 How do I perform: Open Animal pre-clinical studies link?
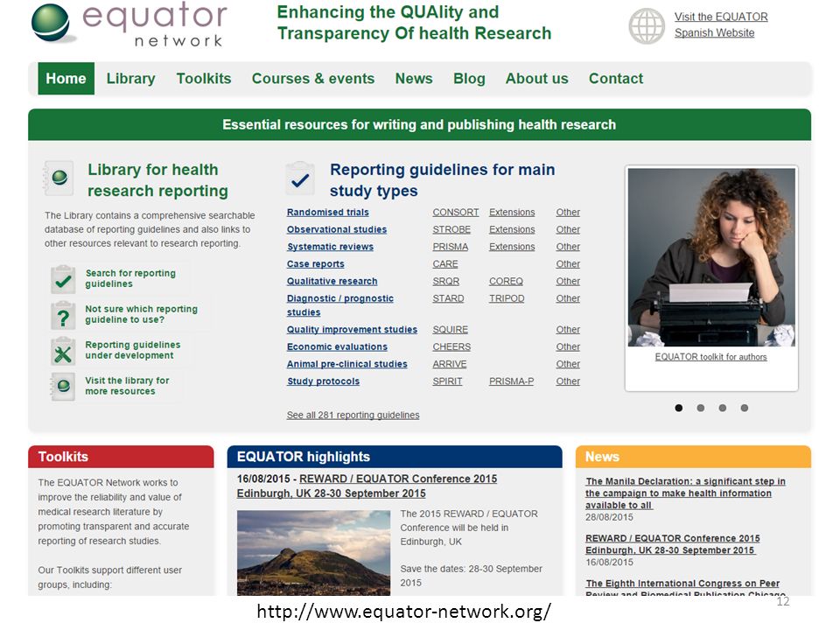346,364
